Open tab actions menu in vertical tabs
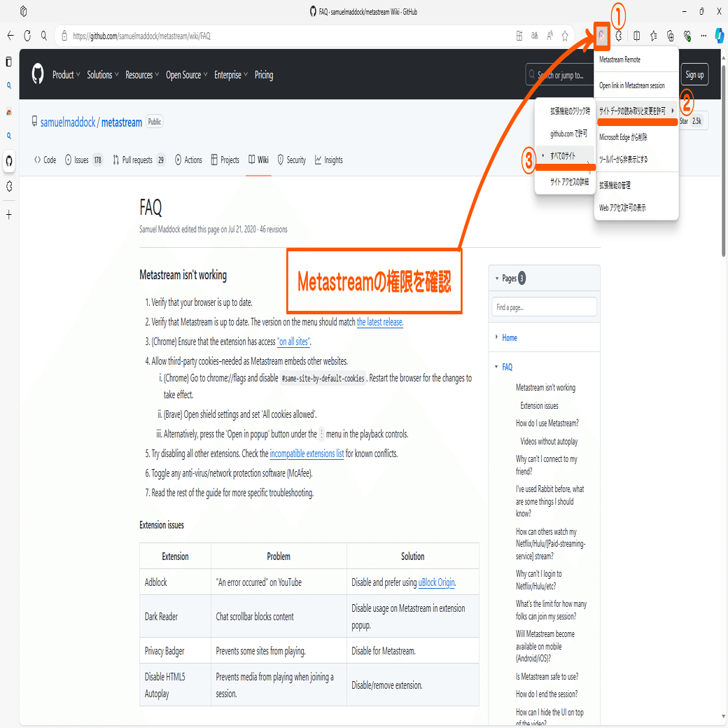Screen dimensions: 728x728 (x=9, y=62)
